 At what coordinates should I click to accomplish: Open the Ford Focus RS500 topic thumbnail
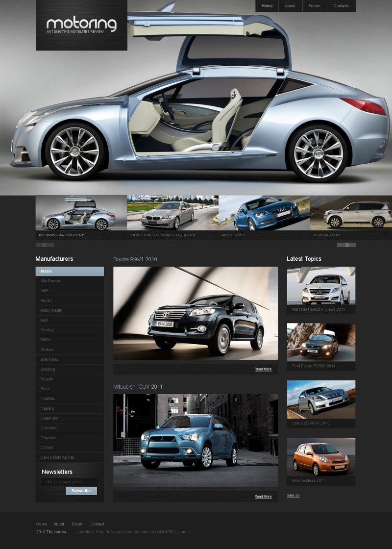321,343
